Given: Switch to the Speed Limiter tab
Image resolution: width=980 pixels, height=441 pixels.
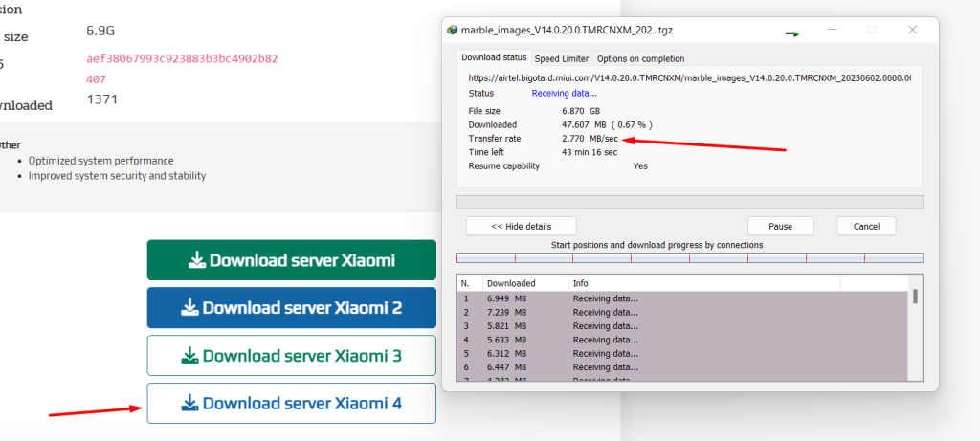Looking at the screenshot, I should pos(563,58).
